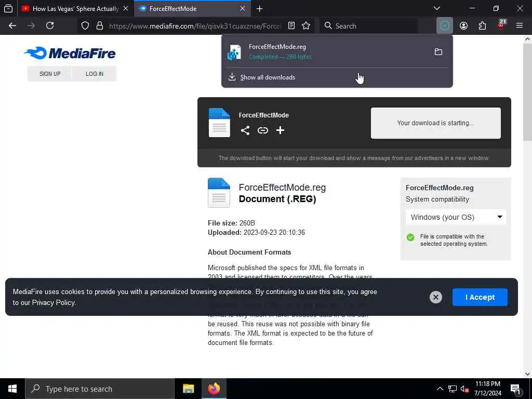Open tracking protection shield icon
Screen dimensions: 532x399
(85, 26)
